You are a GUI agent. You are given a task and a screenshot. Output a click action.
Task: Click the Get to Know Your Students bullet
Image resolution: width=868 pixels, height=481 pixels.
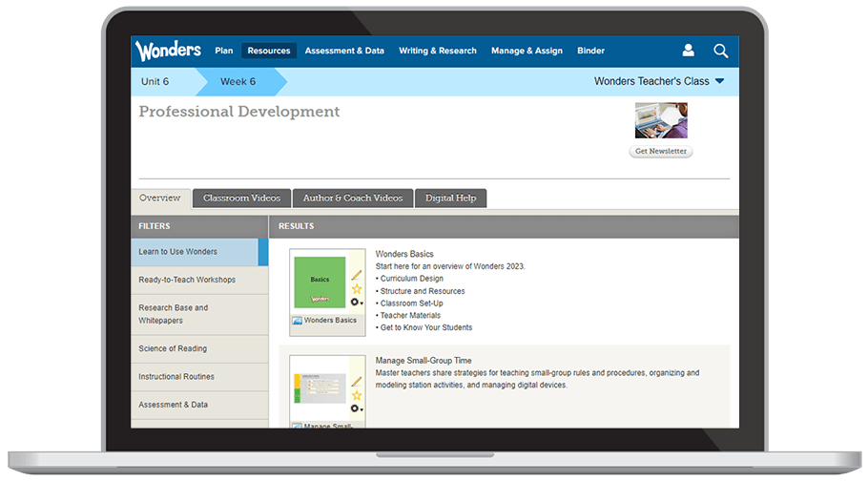425,327
